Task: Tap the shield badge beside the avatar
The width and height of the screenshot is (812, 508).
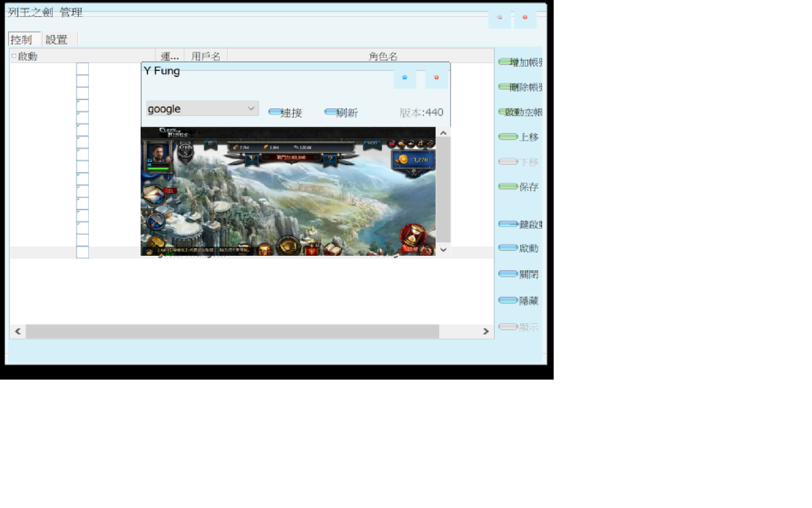Action: 185,152
